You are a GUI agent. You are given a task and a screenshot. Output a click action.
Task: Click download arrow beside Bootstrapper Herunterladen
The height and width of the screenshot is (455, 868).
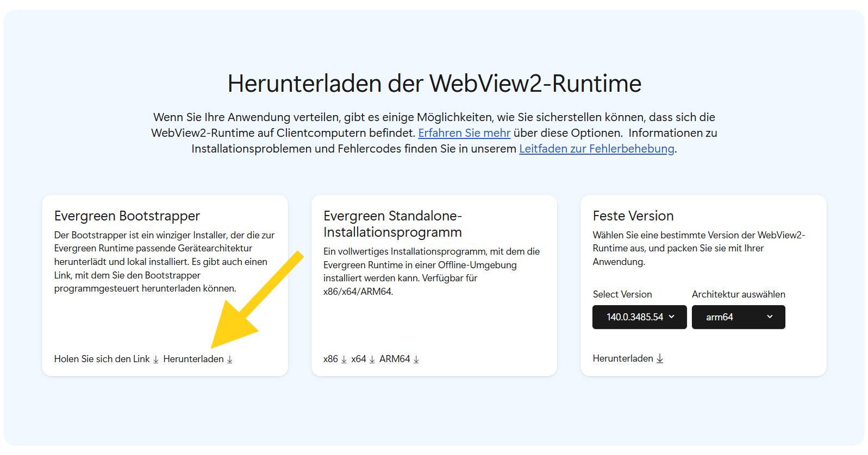(230, 359)
